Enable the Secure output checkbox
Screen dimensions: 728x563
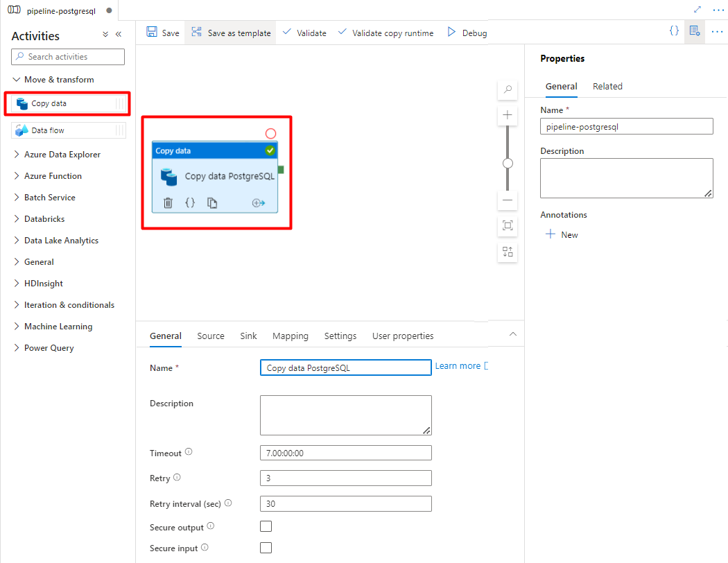point(266,526)
